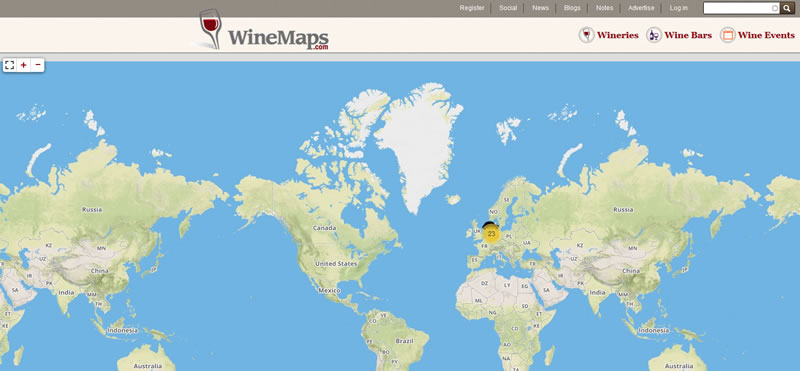Click the WineMaps wine glass logo
This screenshot has width=800, height=371.
(x=211, y=29)
